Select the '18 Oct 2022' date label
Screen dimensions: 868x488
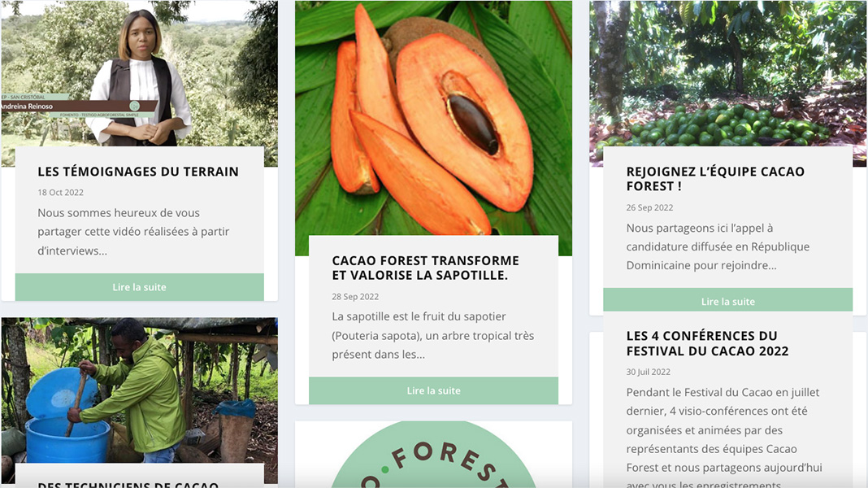pyautogui.click(x=60, y=193)
